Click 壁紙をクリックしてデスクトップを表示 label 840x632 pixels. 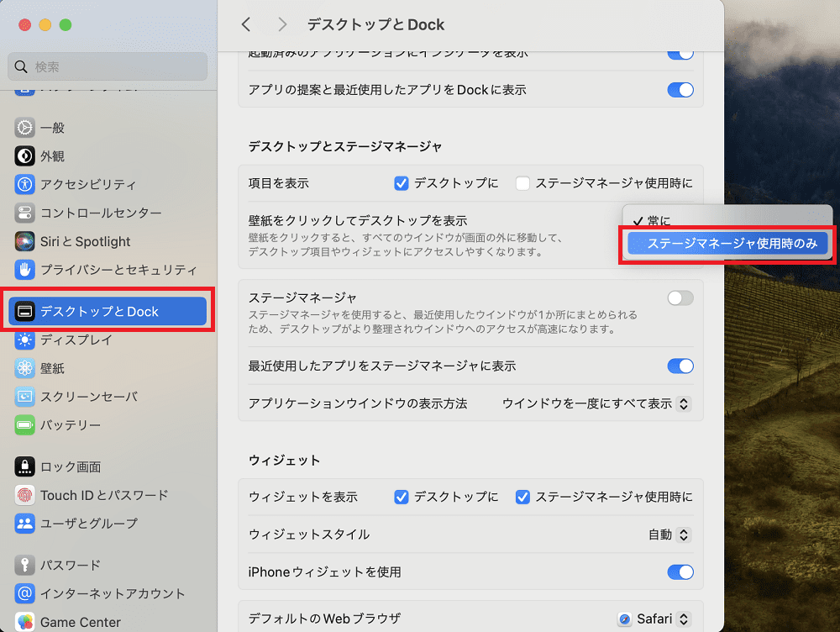click(357, 220)
